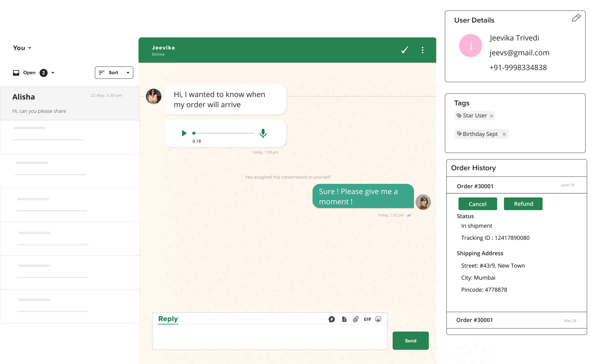Click the 'Hi, I wanted to know' message

[225, 99]
